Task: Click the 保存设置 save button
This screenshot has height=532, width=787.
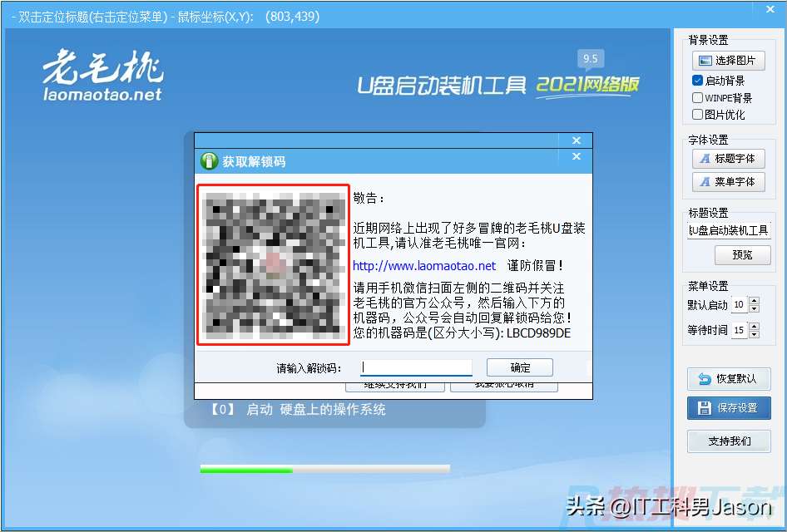Action: (729, 408)
